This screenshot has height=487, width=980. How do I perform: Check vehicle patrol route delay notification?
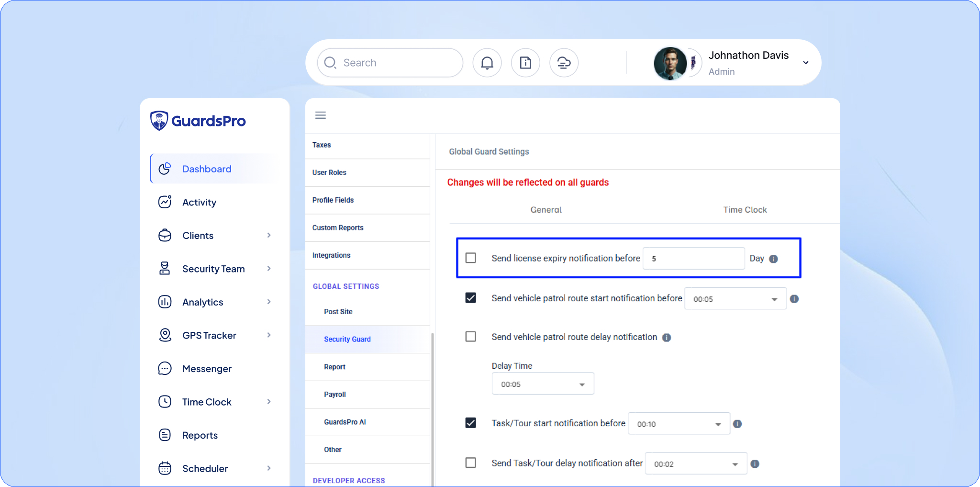tap(471, 337)
